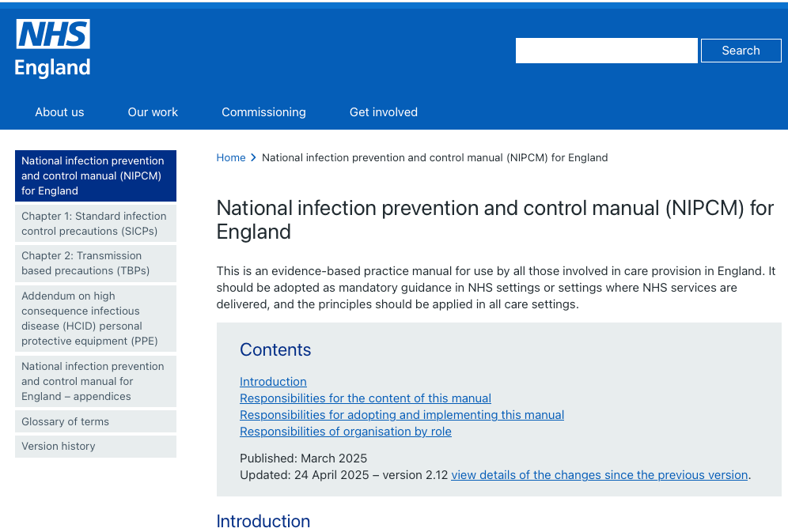This screenshot has height=532, width=788.
Task: Open NIPCM for England appendices sidebar item
Action: click(96, 381)
